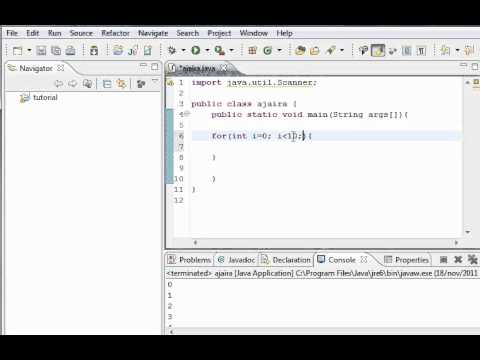Switch to the Properties tab

coord(406,260)
